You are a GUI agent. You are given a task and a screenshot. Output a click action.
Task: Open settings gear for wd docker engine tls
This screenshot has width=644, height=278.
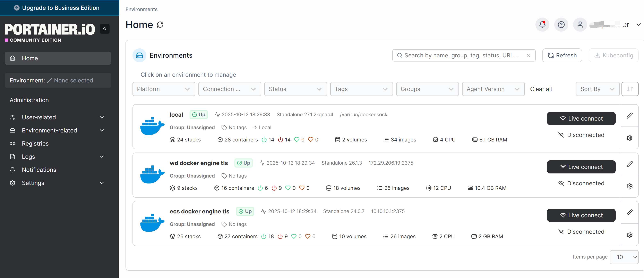(629, 186)
